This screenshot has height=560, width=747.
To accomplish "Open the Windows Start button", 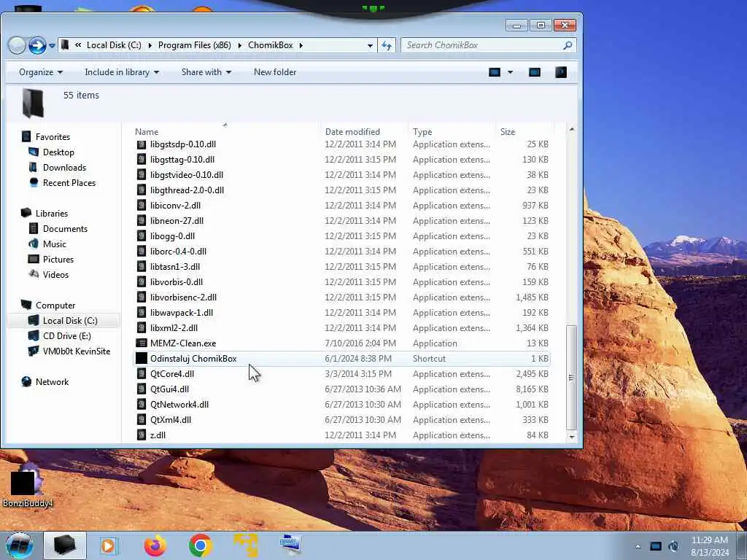I will (20, 545).
